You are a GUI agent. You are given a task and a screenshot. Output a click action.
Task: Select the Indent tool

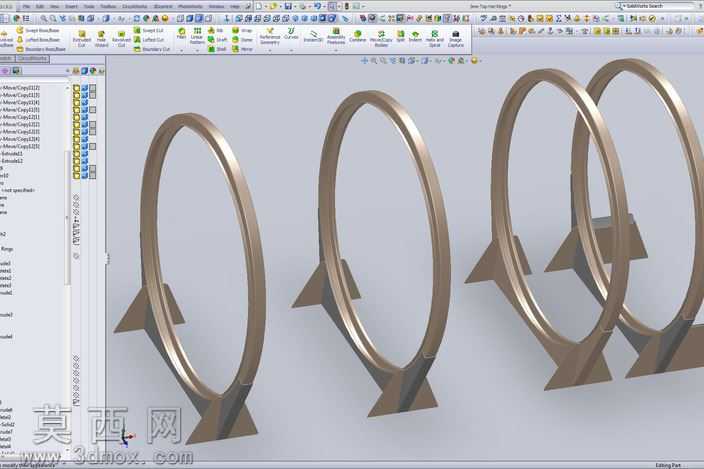[x=415, y=36]
